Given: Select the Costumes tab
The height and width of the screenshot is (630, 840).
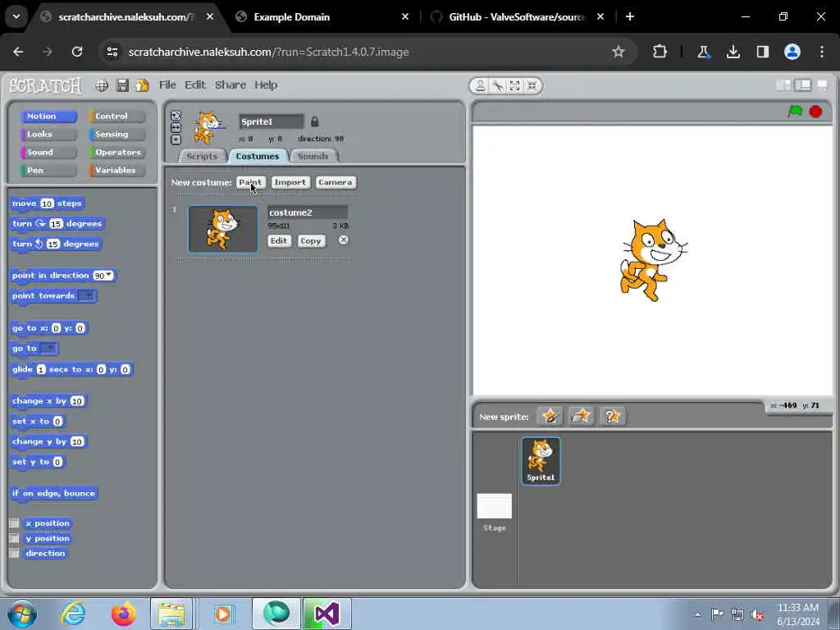Looking at the screenshot, I should pos(258,156).
